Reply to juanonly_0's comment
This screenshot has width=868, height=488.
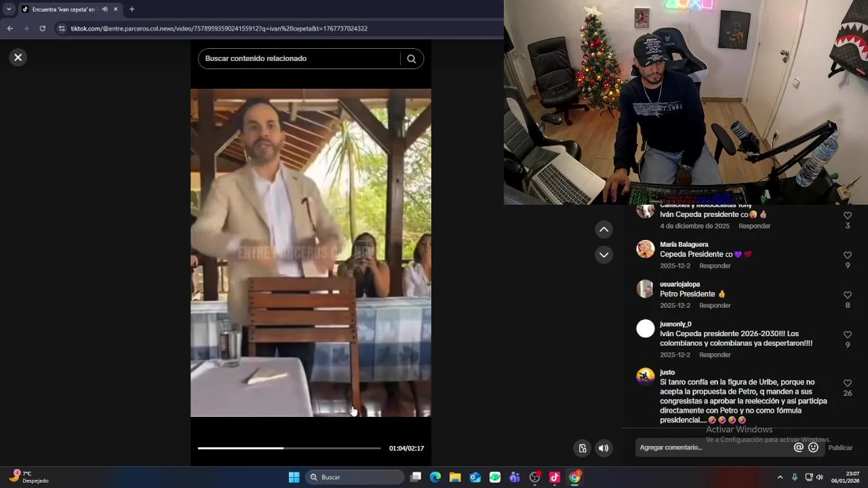tap(715, 354)
